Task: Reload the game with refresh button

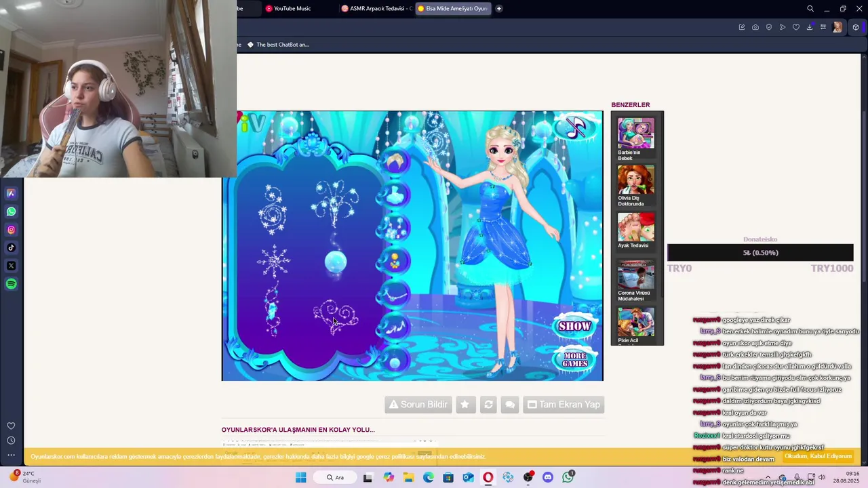Action: click(488, 405)
